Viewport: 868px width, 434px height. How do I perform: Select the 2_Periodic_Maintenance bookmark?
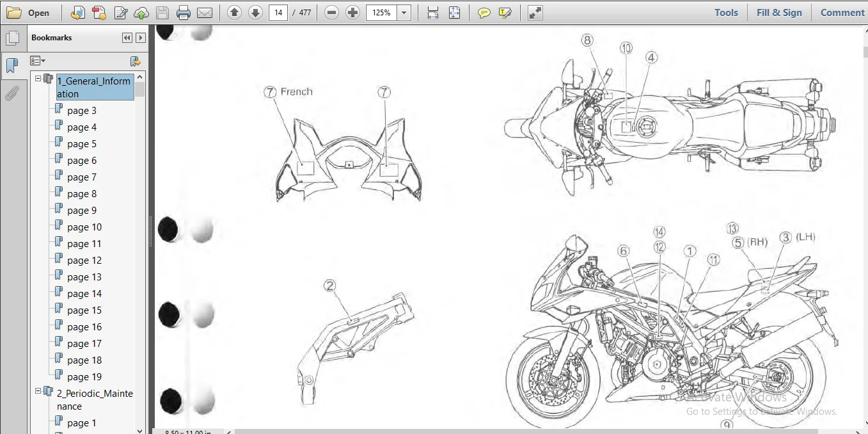pos(95,399)
